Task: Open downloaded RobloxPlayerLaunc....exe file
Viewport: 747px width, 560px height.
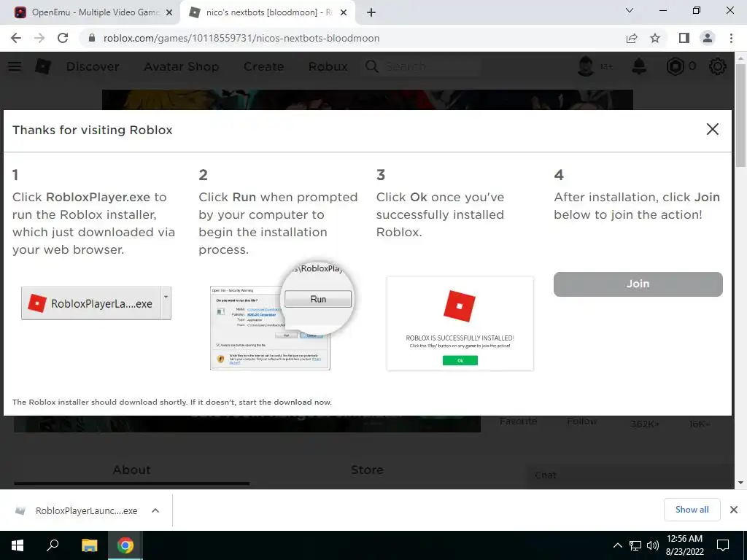Action: point(86,510)
